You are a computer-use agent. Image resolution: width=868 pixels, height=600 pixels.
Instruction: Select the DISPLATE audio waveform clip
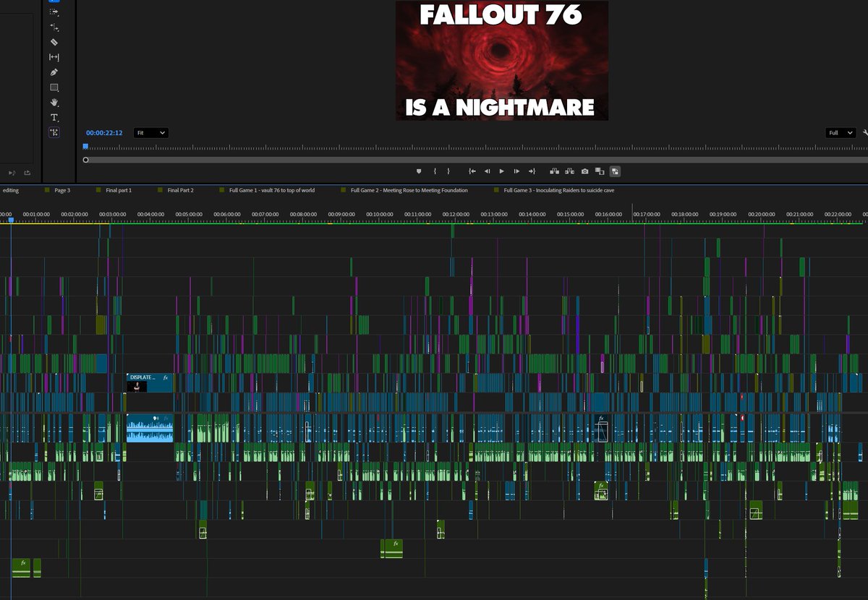point(150,427)
